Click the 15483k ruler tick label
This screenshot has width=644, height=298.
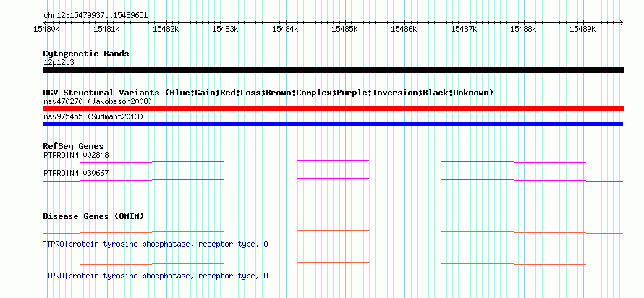tap(226, 29)
